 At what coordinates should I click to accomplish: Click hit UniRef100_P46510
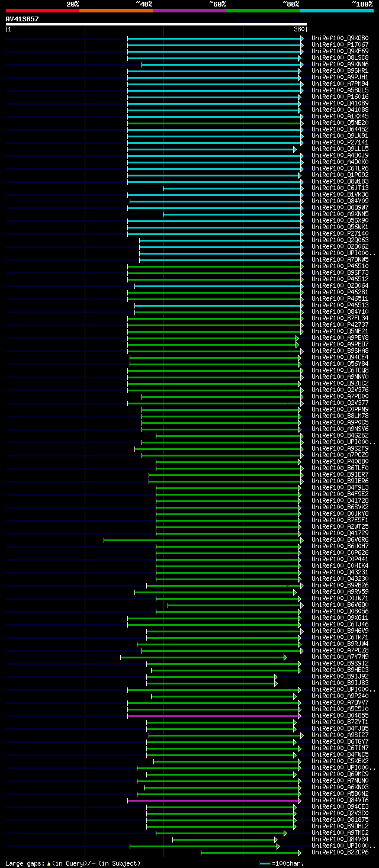pyautogui.click(x=340, y=266)
